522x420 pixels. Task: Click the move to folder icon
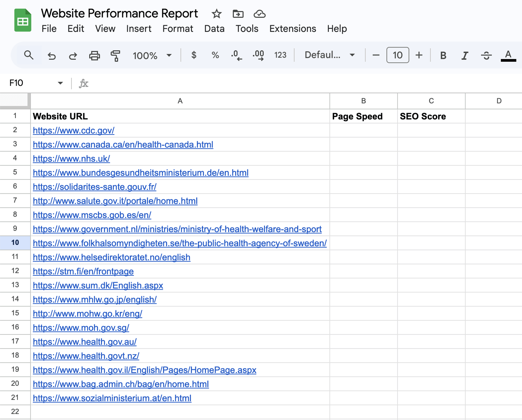[x=238, y=14]
